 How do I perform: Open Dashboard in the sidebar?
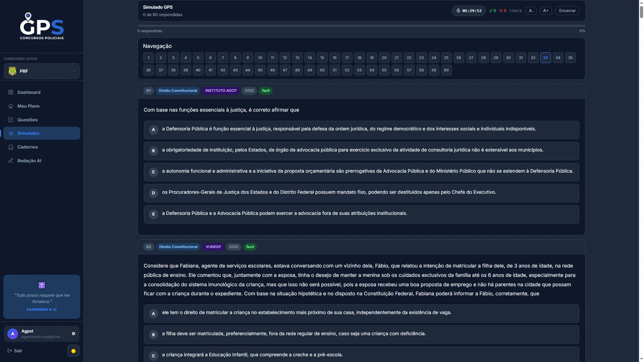coord(41,92)
